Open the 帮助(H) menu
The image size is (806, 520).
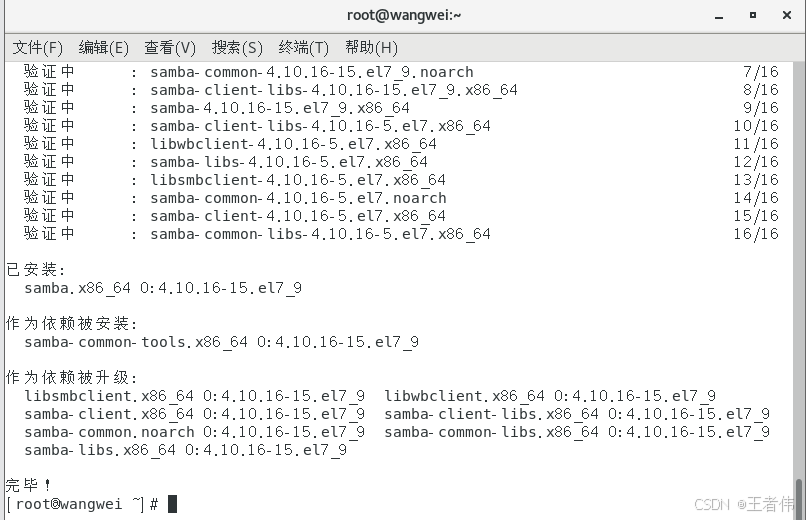pyautogui.click(x=371, y=48)
